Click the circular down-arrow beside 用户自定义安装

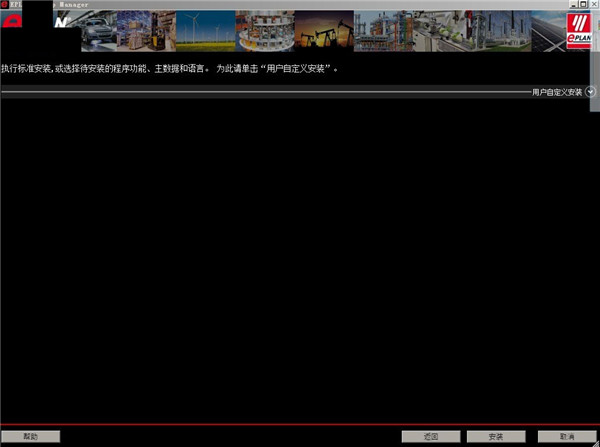(x=591, y=91)
